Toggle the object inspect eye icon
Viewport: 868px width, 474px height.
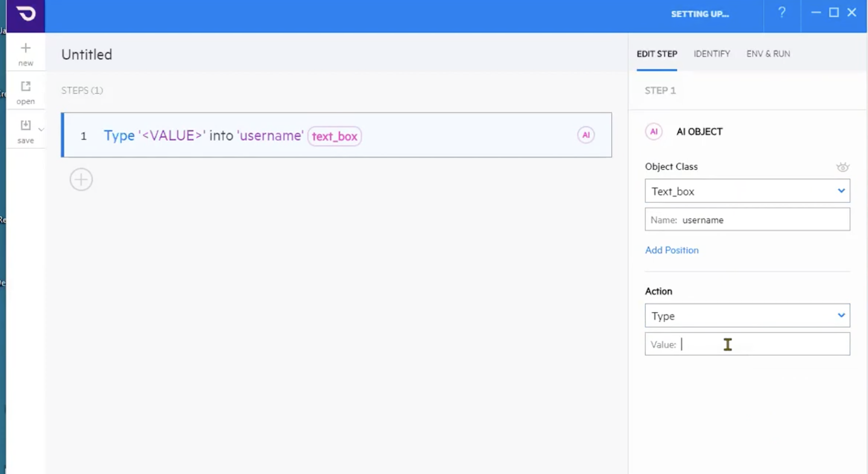point(842,167)
